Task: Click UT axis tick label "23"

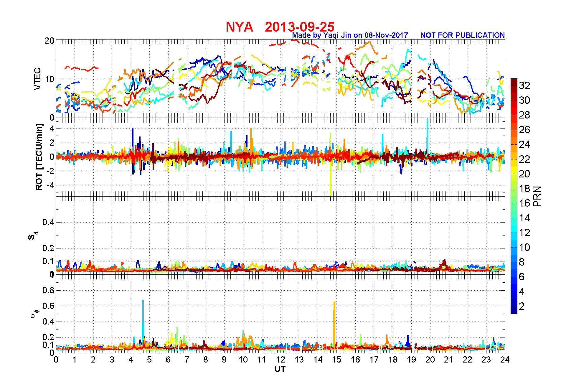Action: 486,360
